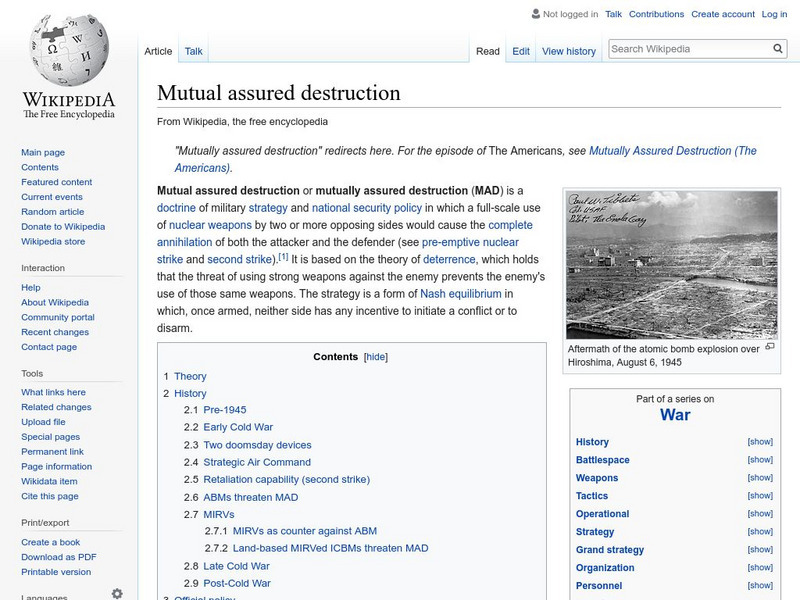Click Create a book

point(51,542)
